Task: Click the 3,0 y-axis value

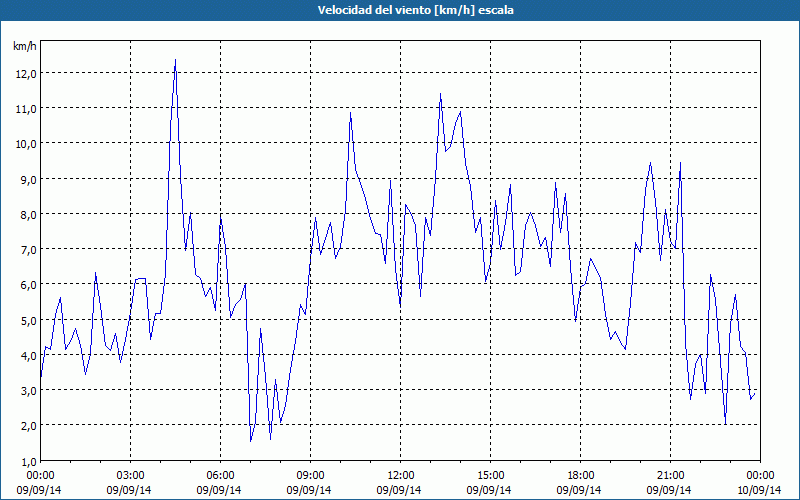Action: pyautogui.click(x=29, y=391)
